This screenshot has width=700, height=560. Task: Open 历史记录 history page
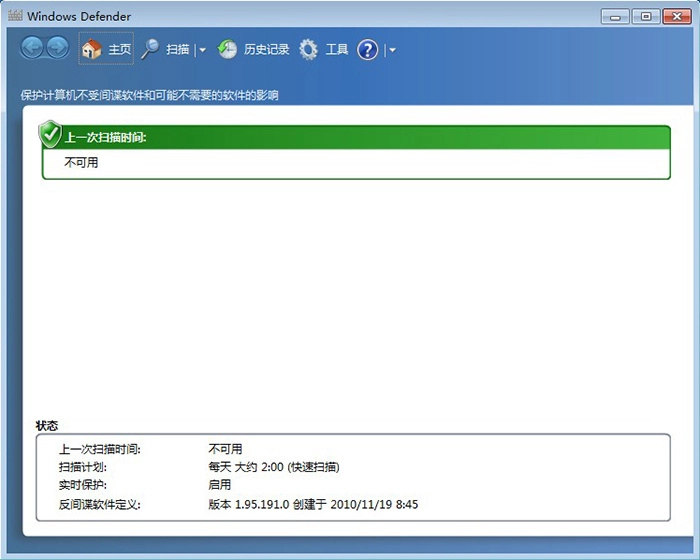click(x=267, y=49)
